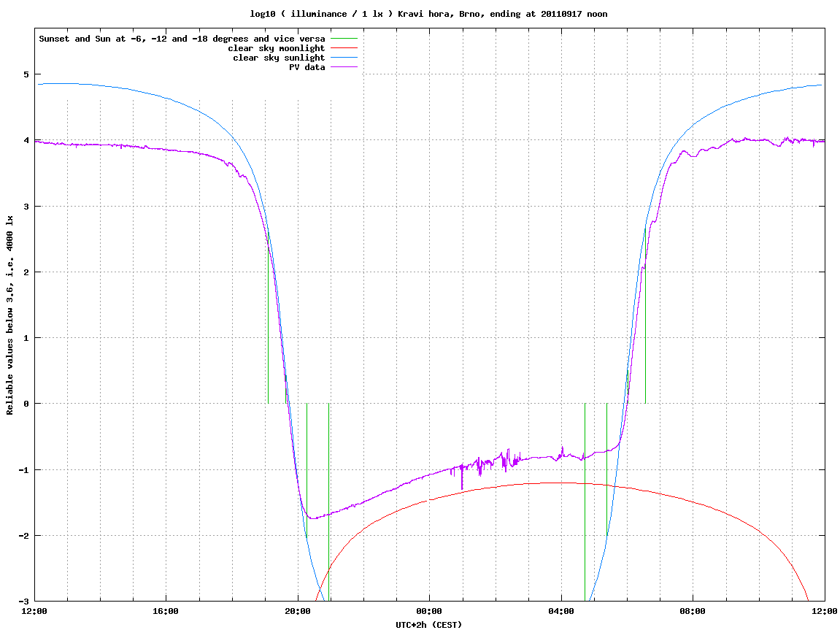The width and height of the screenshot is (840, 630).
Task: Click the y-axis tick label -3
Action: point(23,601)
